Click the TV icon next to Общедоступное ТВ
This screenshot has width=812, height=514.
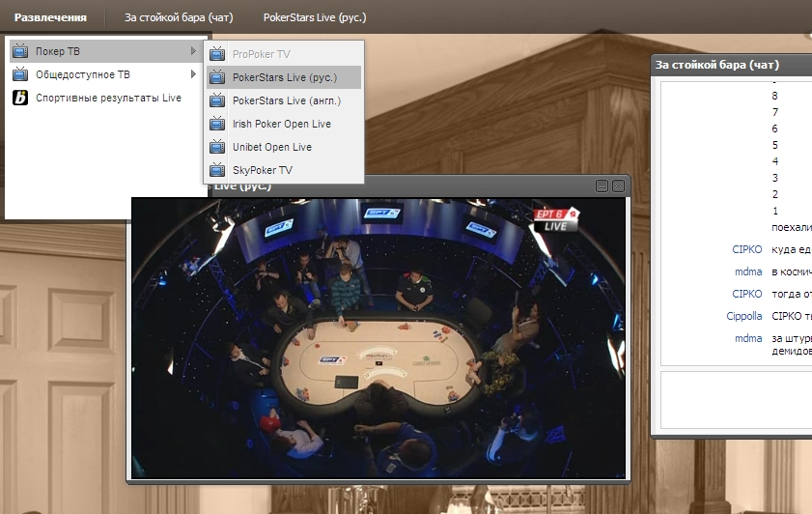click(x=20, y=74)
